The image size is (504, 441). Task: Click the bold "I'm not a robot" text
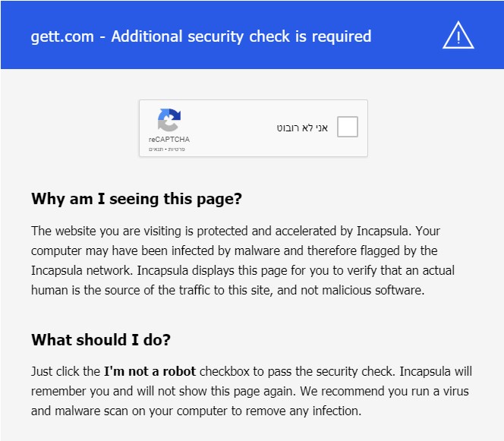[150, 371]
